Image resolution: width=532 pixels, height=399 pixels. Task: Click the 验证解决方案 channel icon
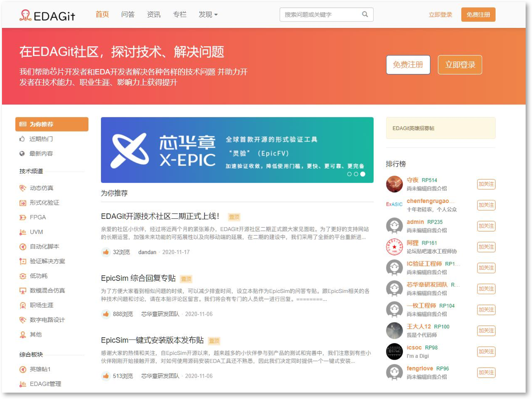(23, 261)
